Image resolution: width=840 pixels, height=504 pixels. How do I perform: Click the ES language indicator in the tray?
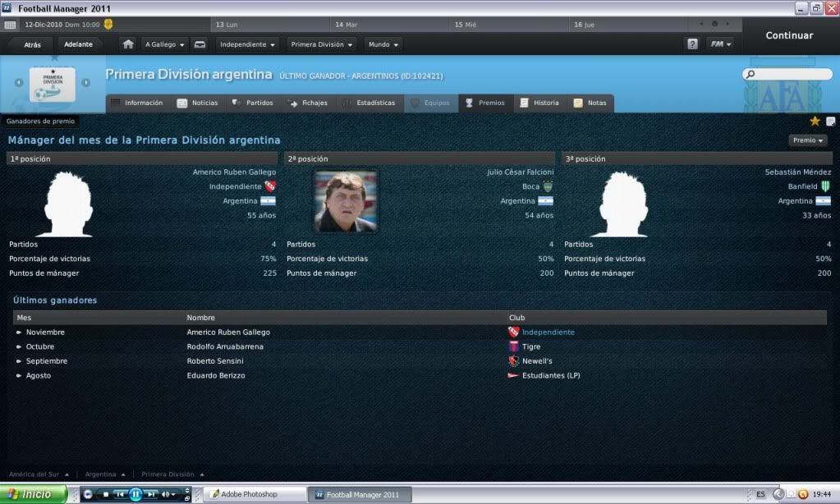(760, 494)
